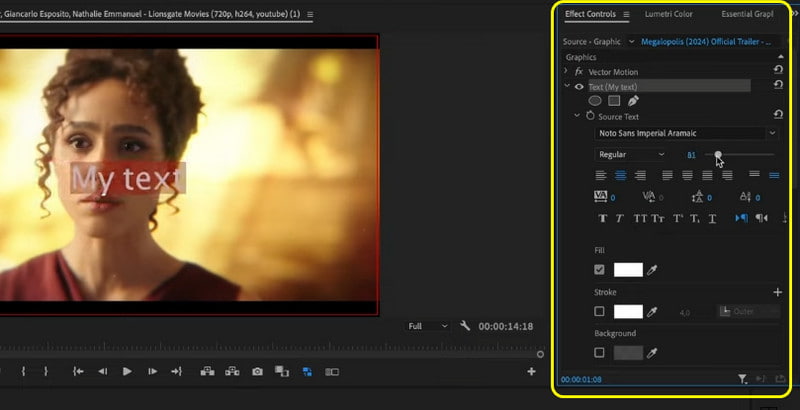Reset the Source Text parameter
Image resolution: width=800 pixels, height=410 pixels.
[x=778, y=115]
